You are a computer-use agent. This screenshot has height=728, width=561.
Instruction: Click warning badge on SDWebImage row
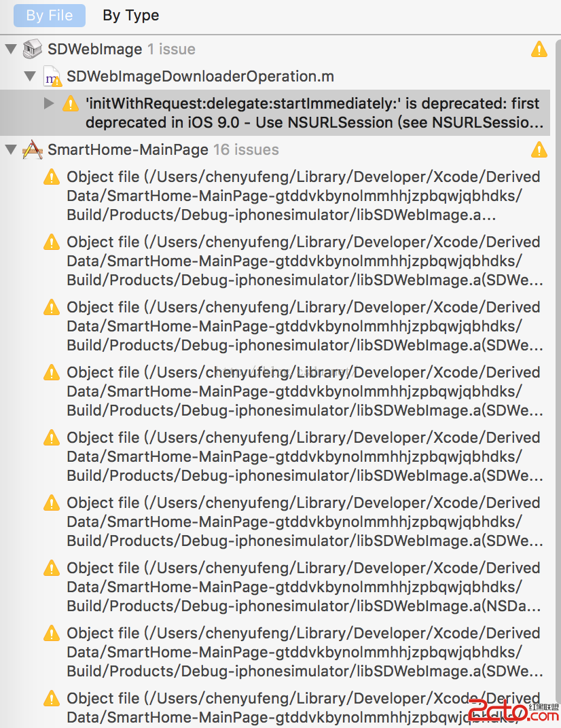[x=539, y=49]
